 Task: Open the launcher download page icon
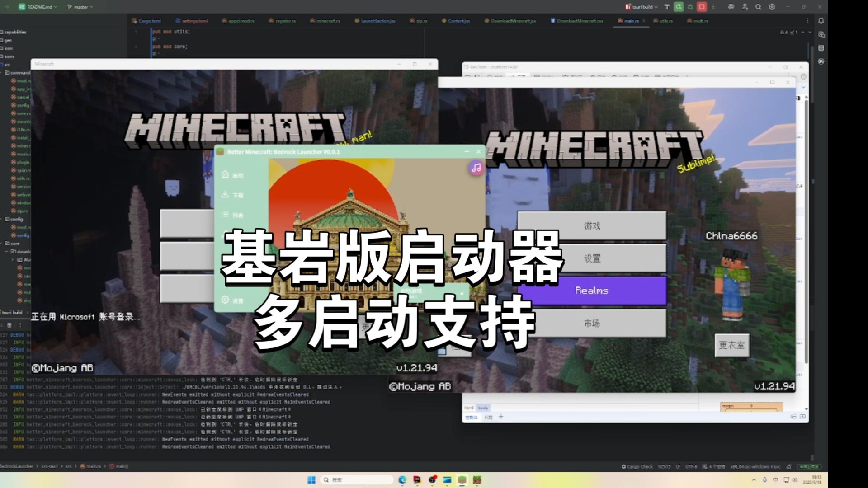coord(225,194)
